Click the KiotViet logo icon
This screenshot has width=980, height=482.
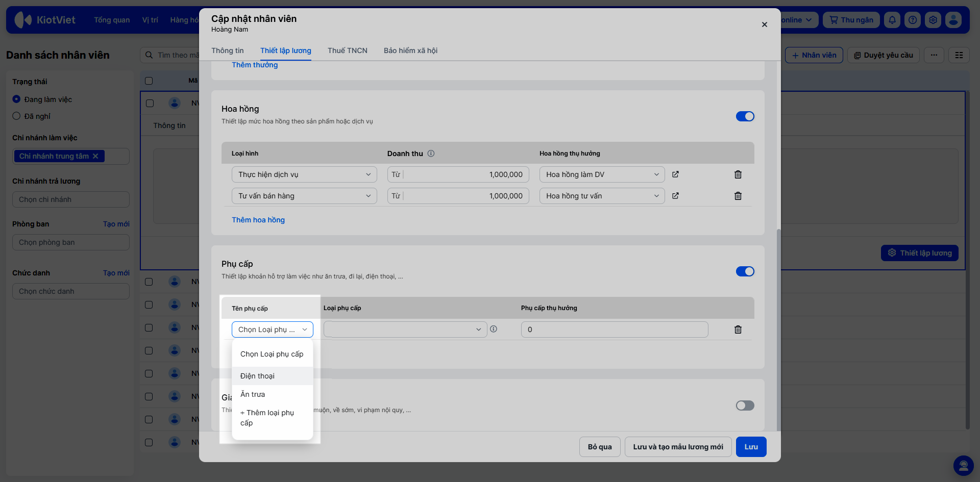(23, 20)
